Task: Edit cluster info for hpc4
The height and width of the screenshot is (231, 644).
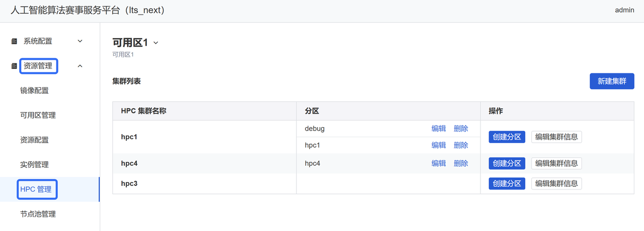Action: coord(556,163)
